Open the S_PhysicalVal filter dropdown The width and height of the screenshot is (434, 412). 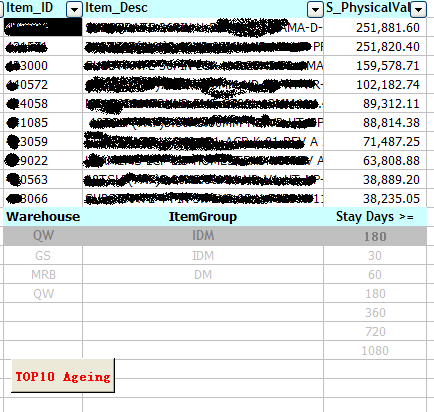coord(418,10)
